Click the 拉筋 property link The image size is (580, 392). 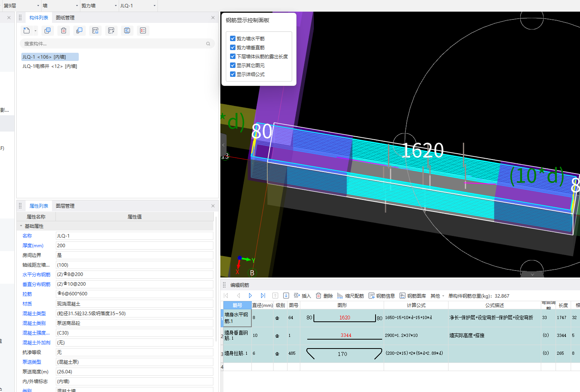(27, 294)
